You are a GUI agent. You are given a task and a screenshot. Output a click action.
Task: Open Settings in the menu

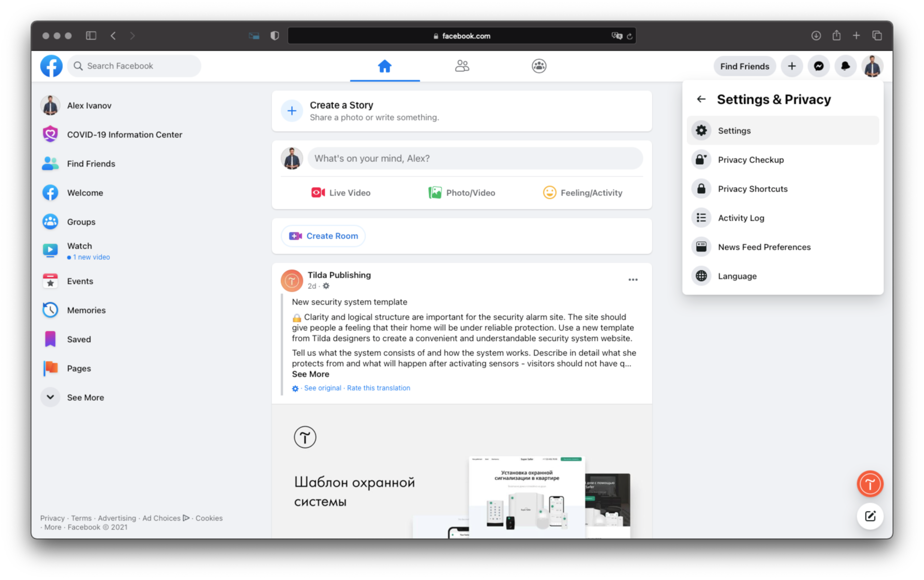pos(783,130)
